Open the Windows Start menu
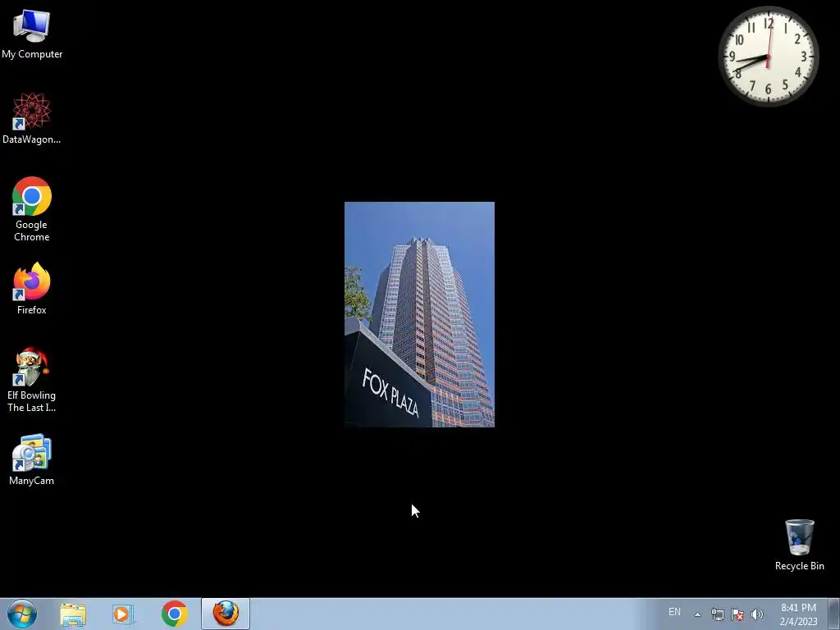 (x=22, y=614)
